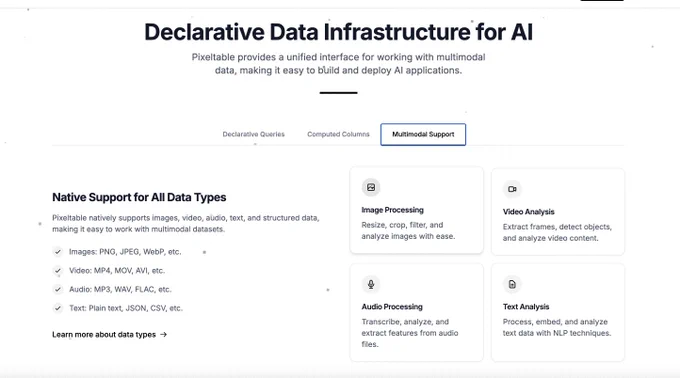Open the Image Processing card
Viewport: 680px width, 378px height.
tap(416, 210)
